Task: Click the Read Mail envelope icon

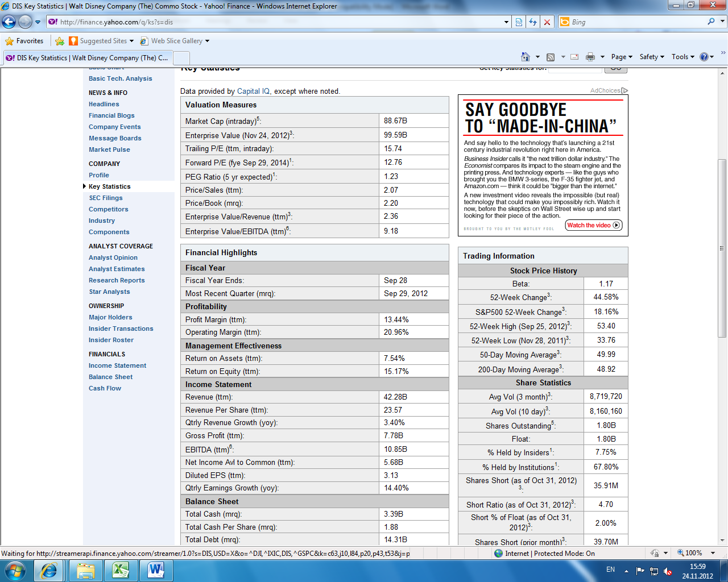Action: [574, 57]
